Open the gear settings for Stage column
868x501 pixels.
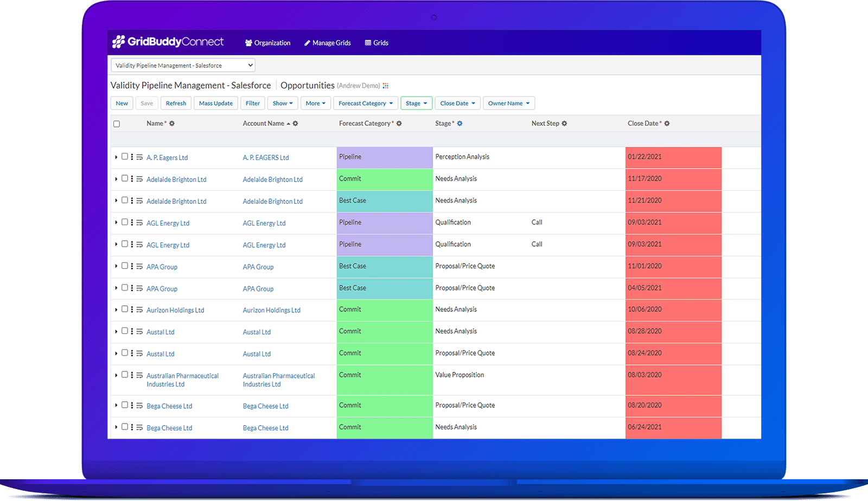point(460,124)
